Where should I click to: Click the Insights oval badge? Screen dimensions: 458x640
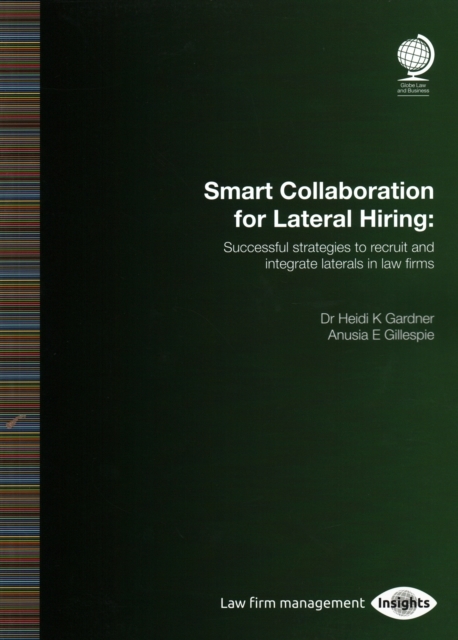click(x=404, y=603)
